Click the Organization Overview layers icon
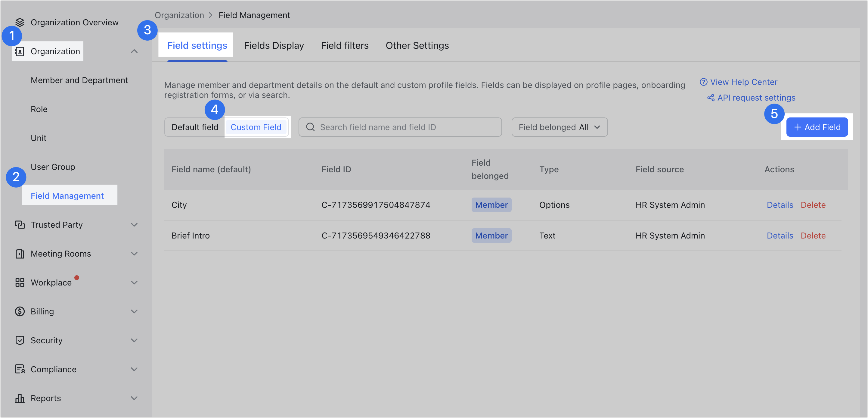 [20, 22]
